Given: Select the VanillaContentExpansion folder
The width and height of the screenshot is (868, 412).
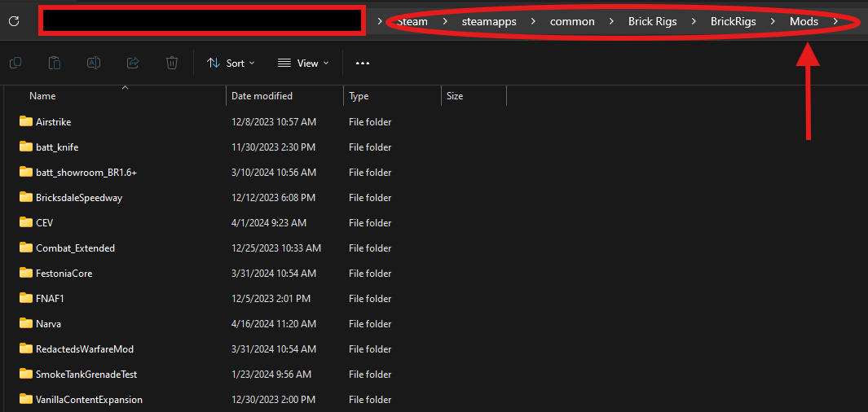Looking at the screenshot, I should coord(89,400).
